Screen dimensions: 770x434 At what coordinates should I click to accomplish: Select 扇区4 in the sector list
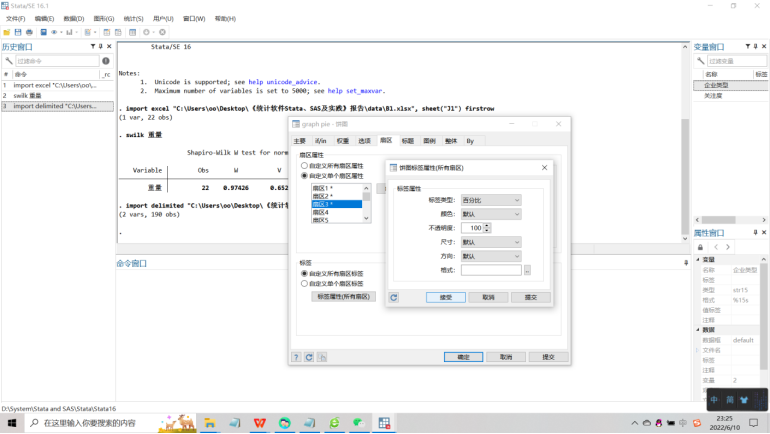coord(337,213)
